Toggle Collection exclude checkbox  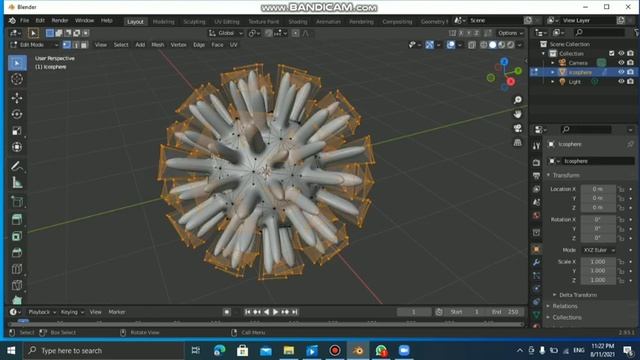(611, 53)
